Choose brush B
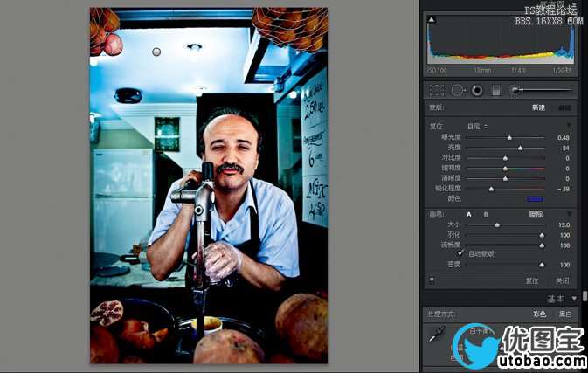 coord(486,214)
